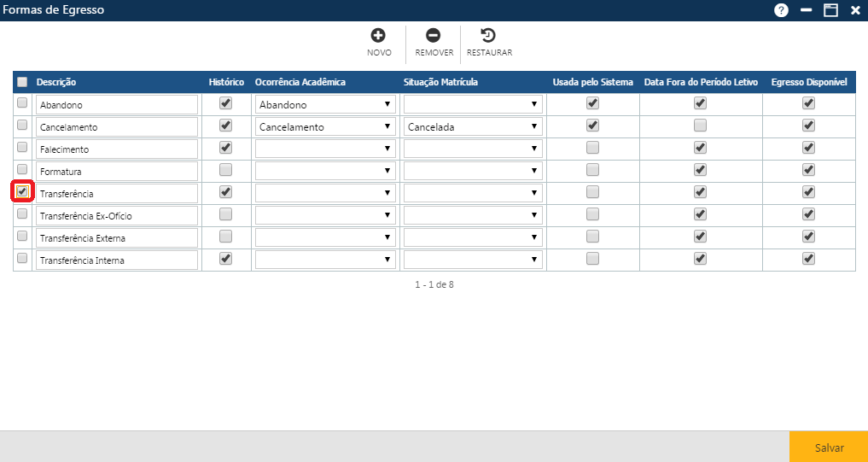Sort by the Descrição column header
This screenshot has width=868, height=462.
click(56, 82)
